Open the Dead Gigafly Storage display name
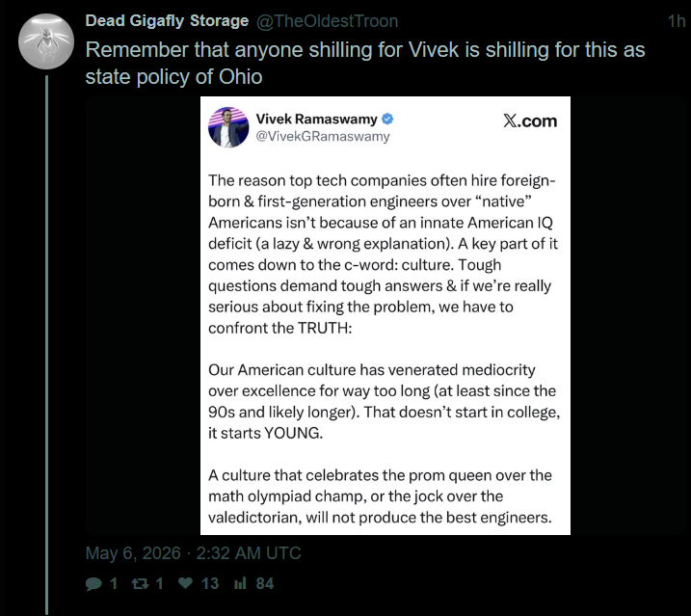 [x=167, y=20]
